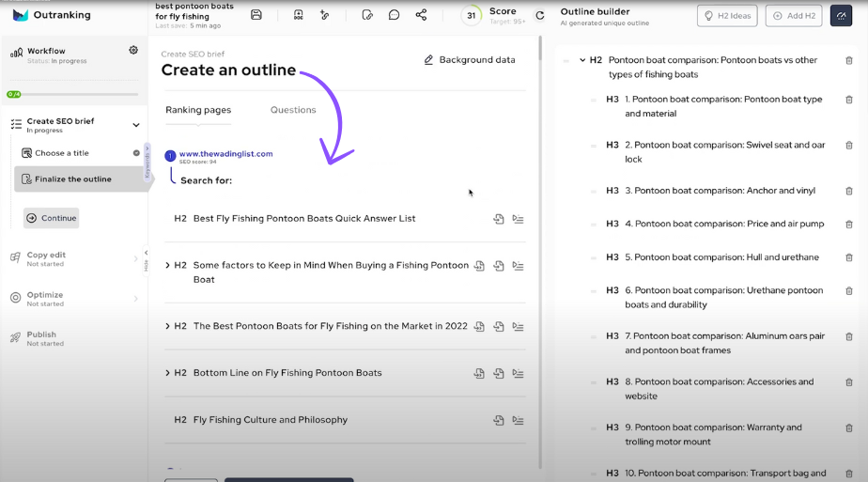Viewport: 868px width, 482px height.
Task: Click the center panel vertical scrollbar
Action: [x=540, y=48]
